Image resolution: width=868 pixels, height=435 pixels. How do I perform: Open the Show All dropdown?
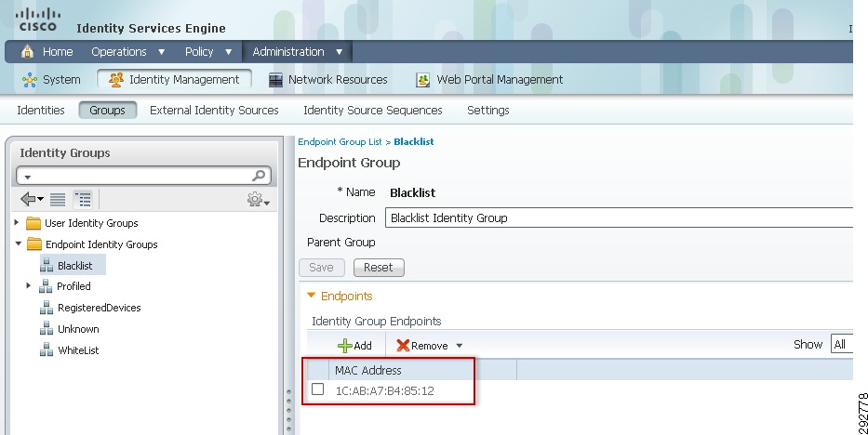click(x=841, y=344)
